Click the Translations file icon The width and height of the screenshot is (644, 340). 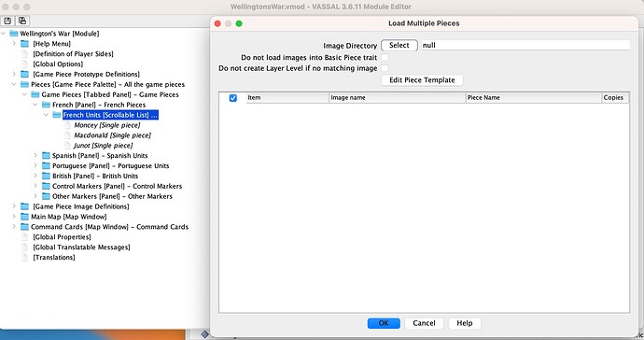(x=24, y=258)
